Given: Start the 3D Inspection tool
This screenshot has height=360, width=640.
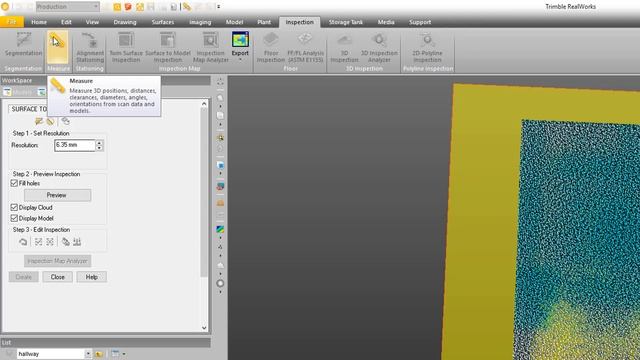Looking at the screenshot, I should pyautogui.click(x=344, y=48).
